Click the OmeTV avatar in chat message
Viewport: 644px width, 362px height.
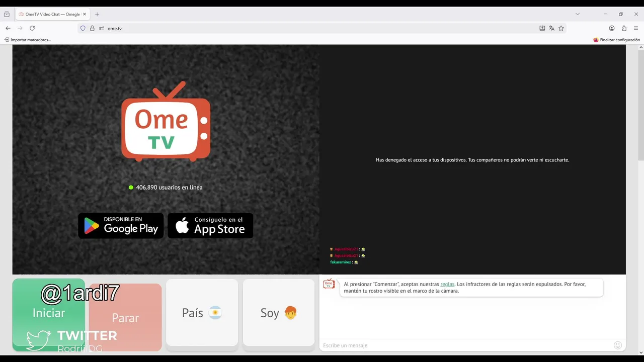(x=329, y=284)
